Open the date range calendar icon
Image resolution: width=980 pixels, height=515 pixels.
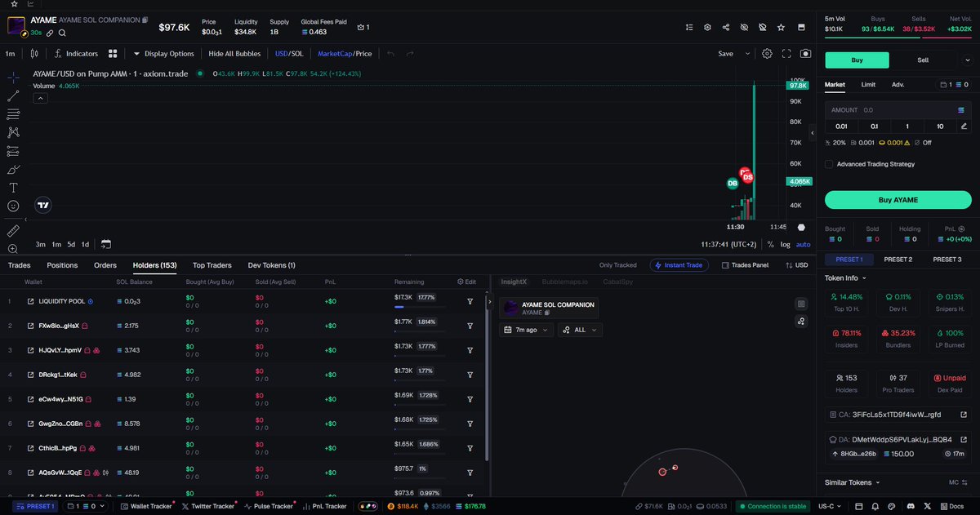106,244
